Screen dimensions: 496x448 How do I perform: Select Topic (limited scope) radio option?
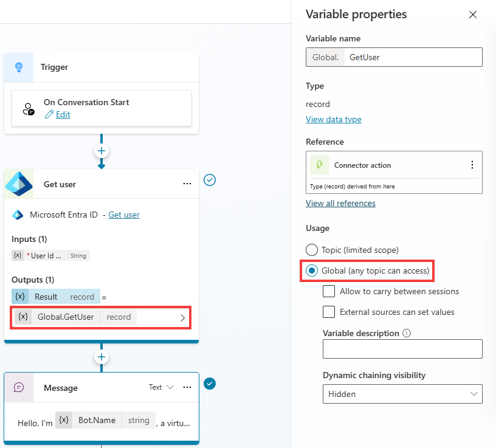click(312, 250)
